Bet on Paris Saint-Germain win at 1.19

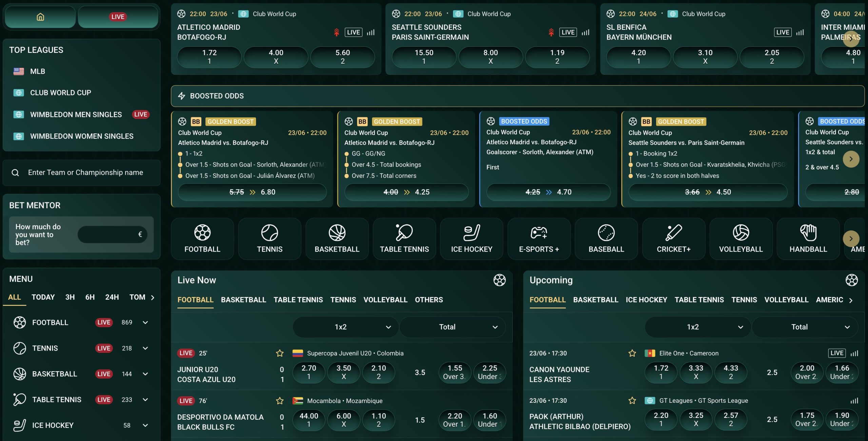(x=557, y=57)
